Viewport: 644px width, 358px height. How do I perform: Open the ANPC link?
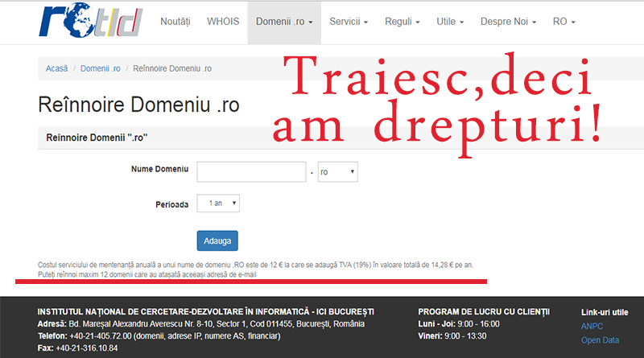tap(592, 327)
